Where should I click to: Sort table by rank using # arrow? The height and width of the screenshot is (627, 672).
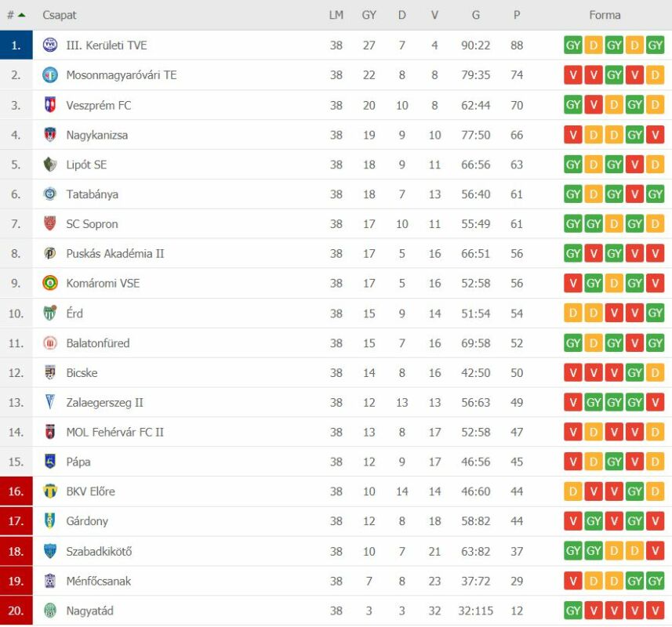pyautogui.click(x=16, y=15)
